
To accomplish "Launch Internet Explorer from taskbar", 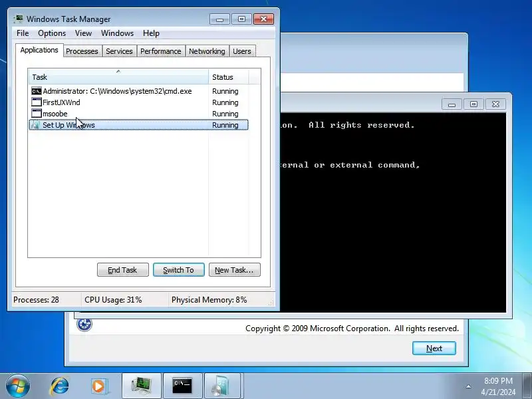I will click(x=59, y=386).
